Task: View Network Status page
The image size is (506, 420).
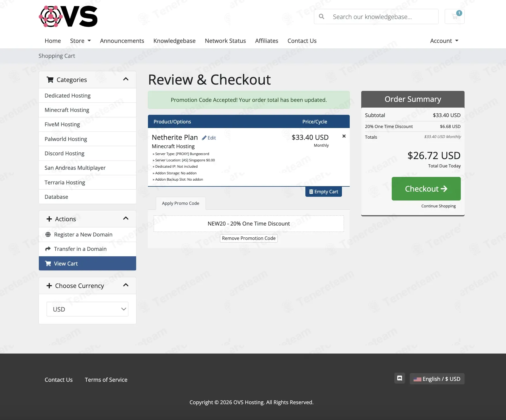Action: point(225,41)
